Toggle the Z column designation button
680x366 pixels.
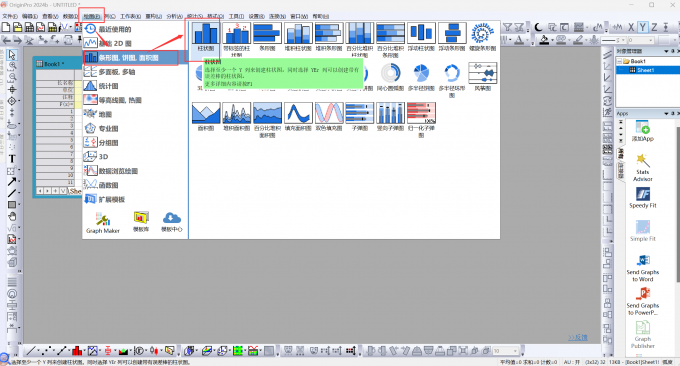click(x=654, y=27)
